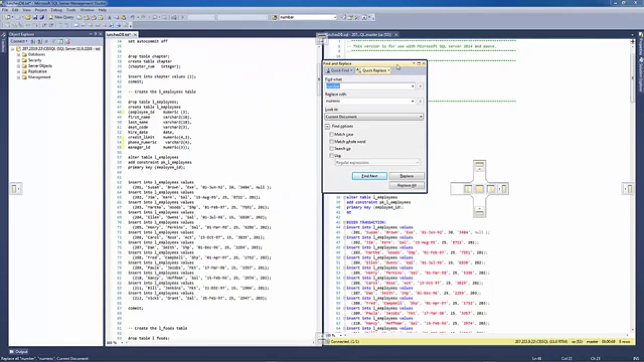Collapse the server root node
The width and height of the screenshot is (644, 362).
coord(12,49)
